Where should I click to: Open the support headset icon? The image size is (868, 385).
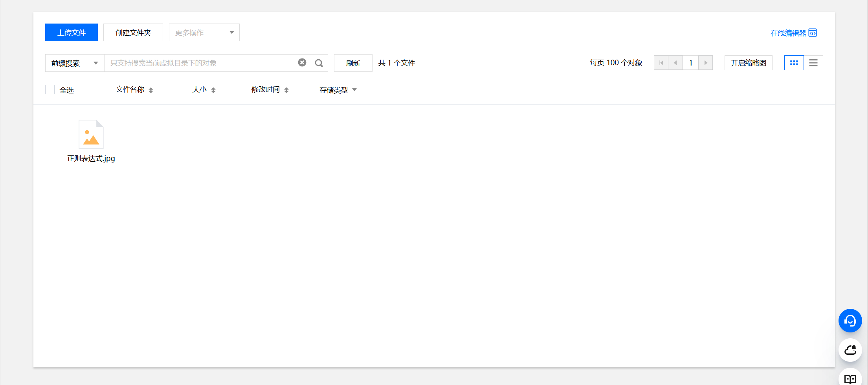850,321
